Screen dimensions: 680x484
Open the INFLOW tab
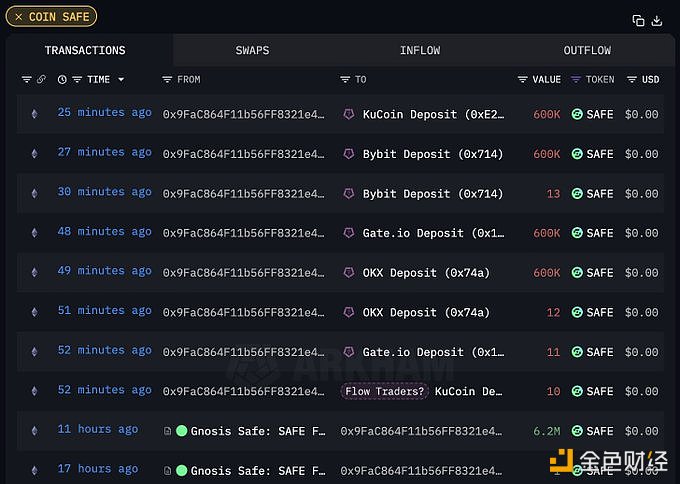pyautogui.click(x=420, y=50)
